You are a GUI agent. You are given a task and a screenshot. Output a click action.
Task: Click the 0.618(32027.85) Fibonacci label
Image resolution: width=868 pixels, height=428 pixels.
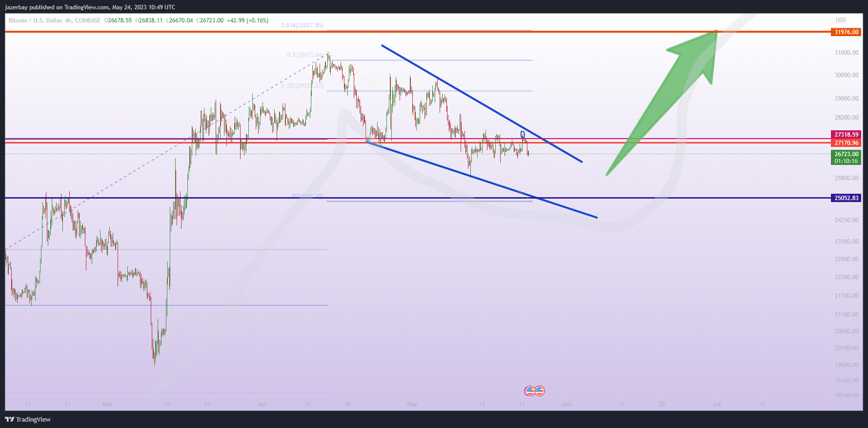pyautogui.click(x=302, y=25)
